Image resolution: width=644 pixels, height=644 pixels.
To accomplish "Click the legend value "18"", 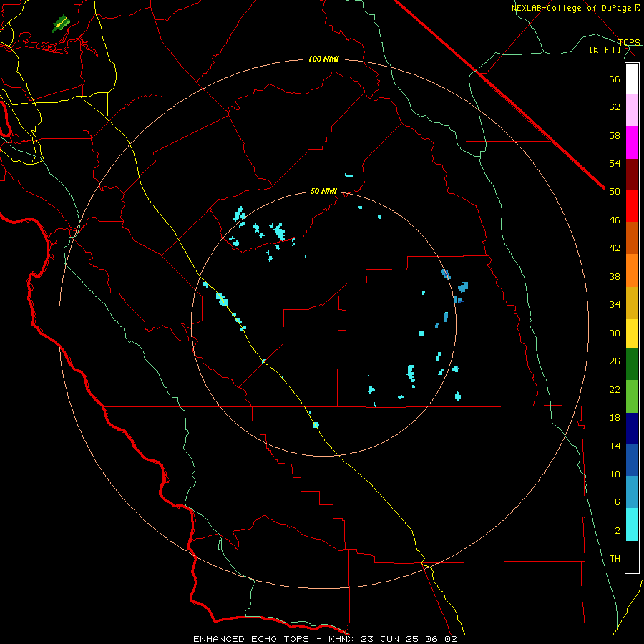I will pyautogui.click(x=615, y=418).
